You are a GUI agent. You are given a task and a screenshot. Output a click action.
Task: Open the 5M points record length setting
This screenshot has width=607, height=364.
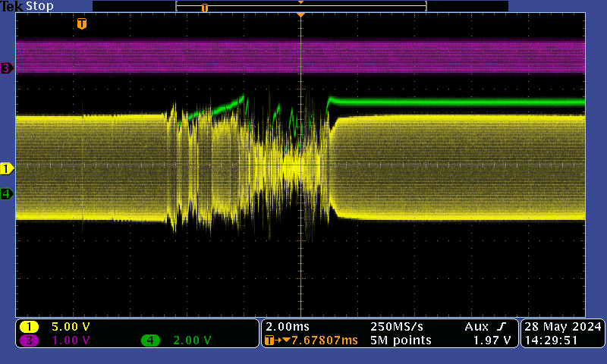point(401,340)
